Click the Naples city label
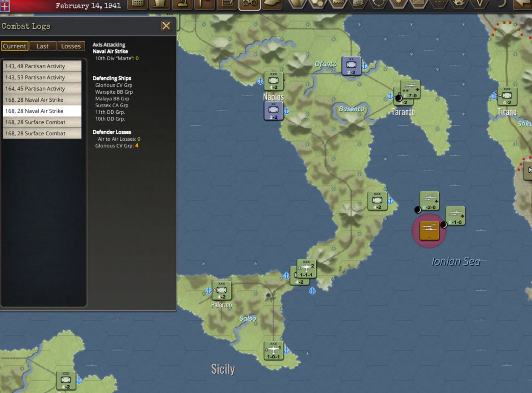Viewport: 532px width, 393px height. [274, 97]
